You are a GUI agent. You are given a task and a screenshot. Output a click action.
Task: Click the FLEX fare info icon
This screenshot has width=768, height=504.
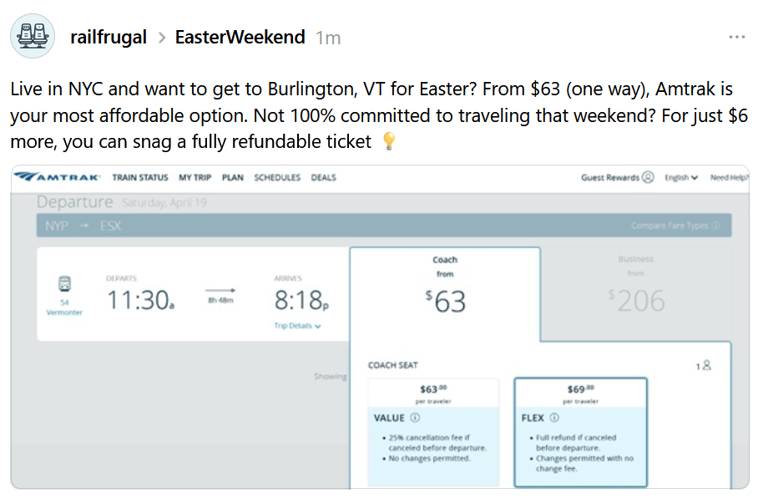554,418
